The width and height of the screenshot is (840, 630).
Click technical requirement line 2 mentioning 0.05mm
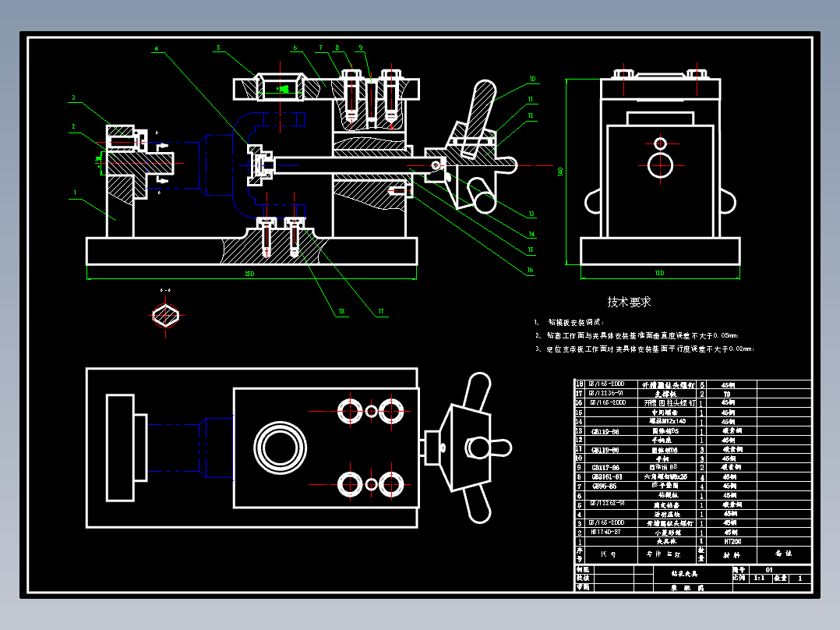[x=637, y=335]
